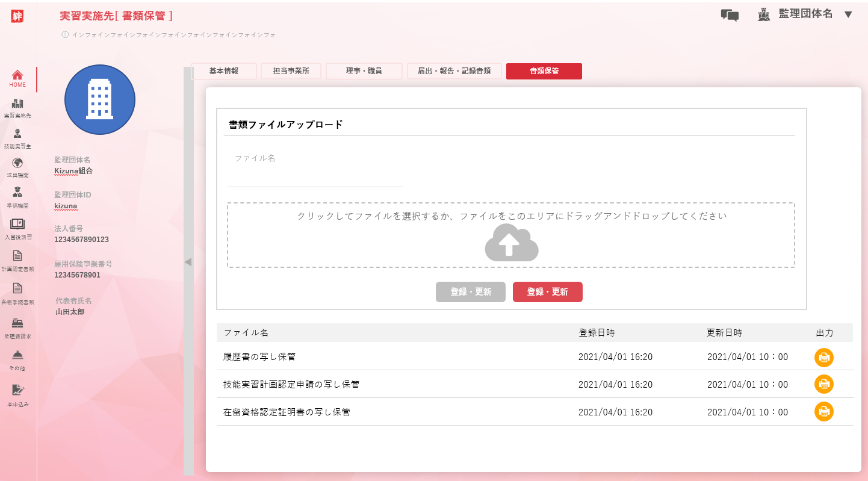Image resolution: width=868 pixels, height=481 pixels.
Task: Select the 送出機関 globe icon
Action: point(17,167)
